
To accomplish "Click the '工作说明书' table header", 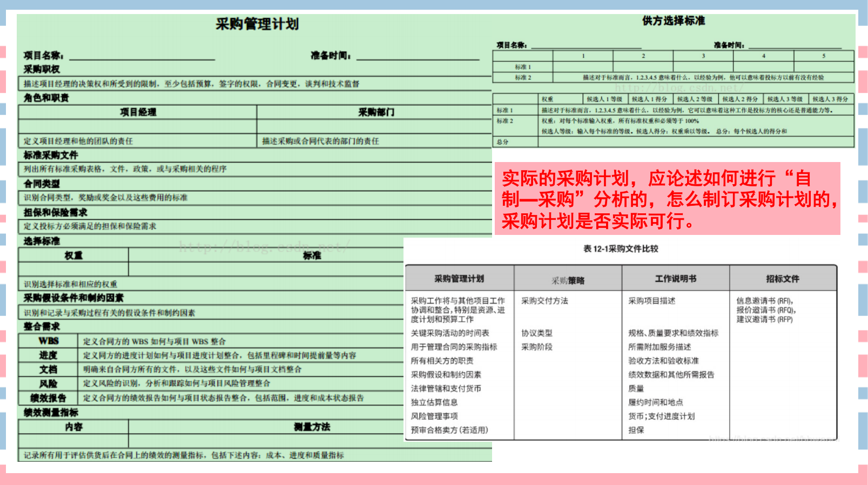I will point(676,279).
